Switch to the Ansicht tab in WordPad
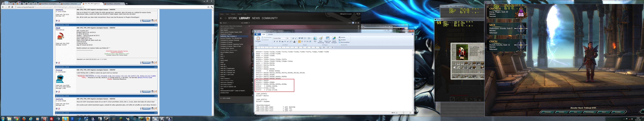This screenshot has width=644, height=121. point(270,34)
